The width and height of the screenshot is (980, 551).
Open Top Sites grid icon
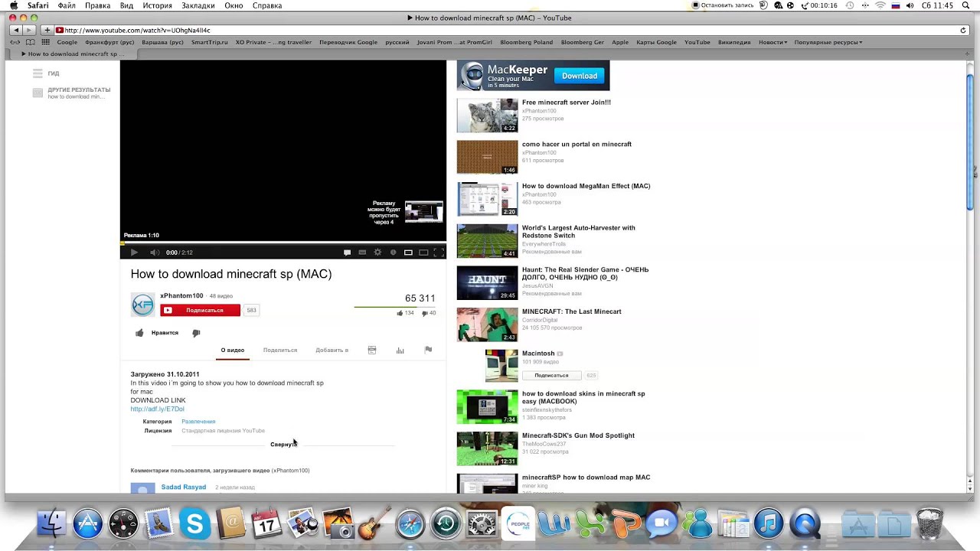click(46, 43)
